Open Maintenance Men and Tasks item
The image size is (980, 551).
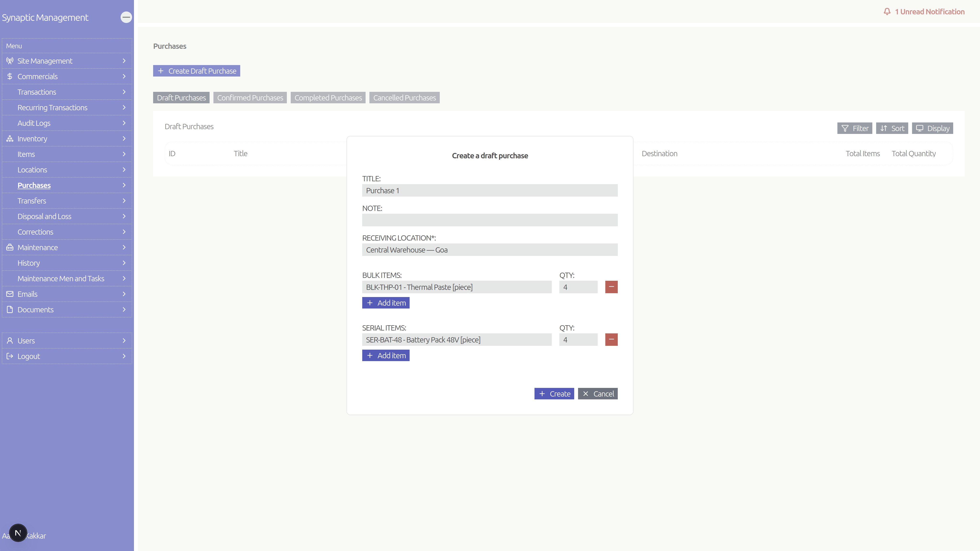click(67, 279)
